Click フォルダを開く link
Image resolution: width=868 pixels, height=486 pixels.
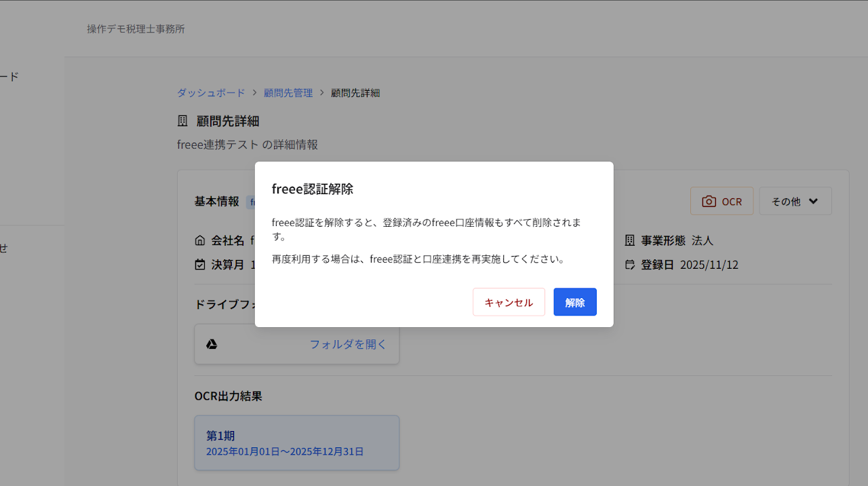tap(348, 344)
